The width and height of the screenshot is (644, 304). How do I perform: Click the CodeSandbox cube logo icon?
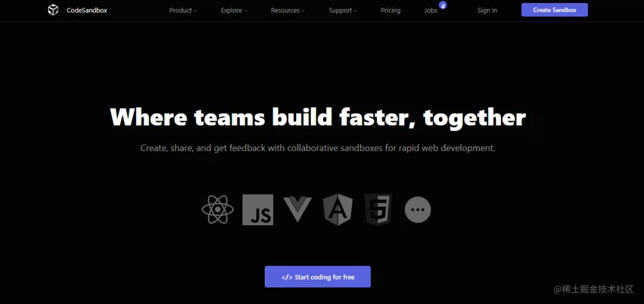tap(53, 10)
